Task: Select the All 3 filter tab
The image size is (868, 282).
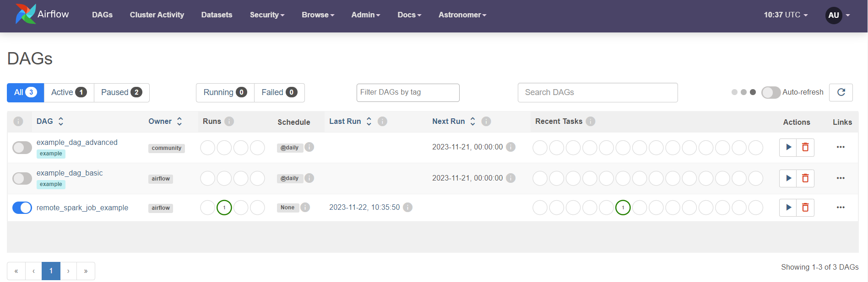Action: (x=26, y=92)
